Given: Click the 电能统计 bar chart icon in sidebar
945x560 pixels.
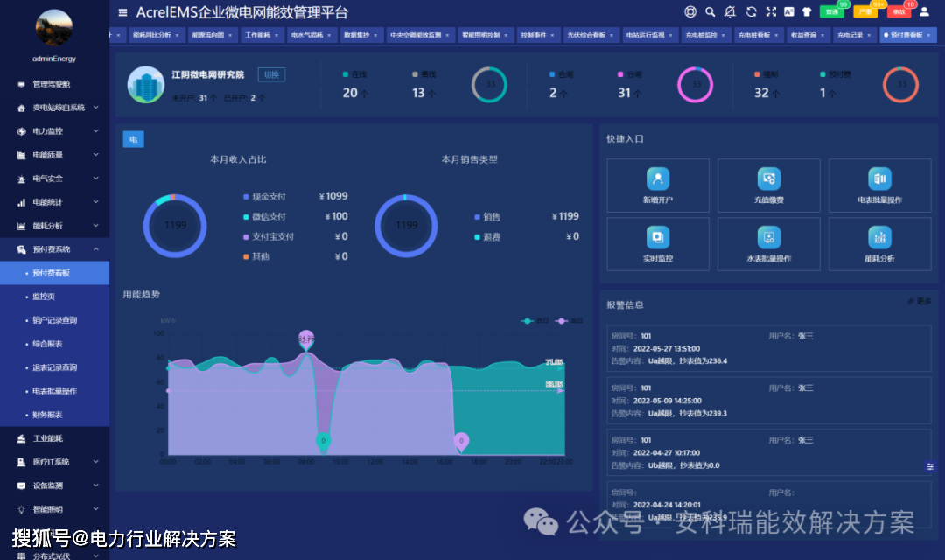Looking at the screenshot, I should click(21, 202).
